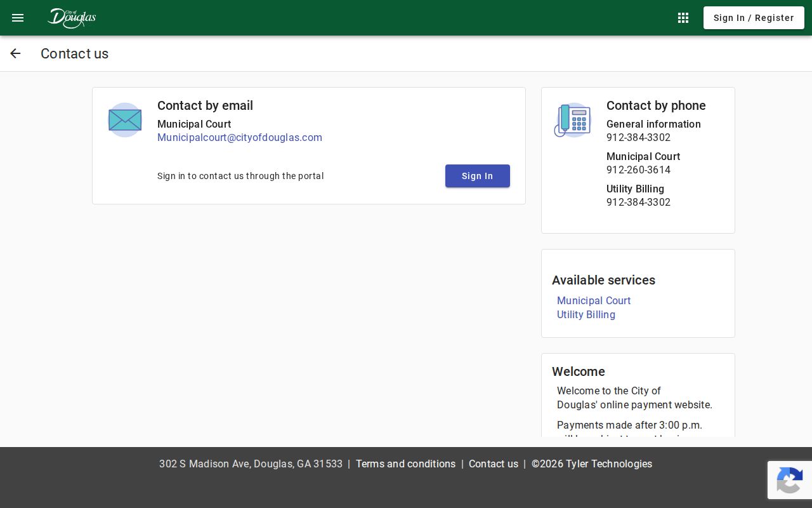This screenshot has height=508, width=812.
Task: Click the blue Sign In button
Action: [x=478, y=176]
